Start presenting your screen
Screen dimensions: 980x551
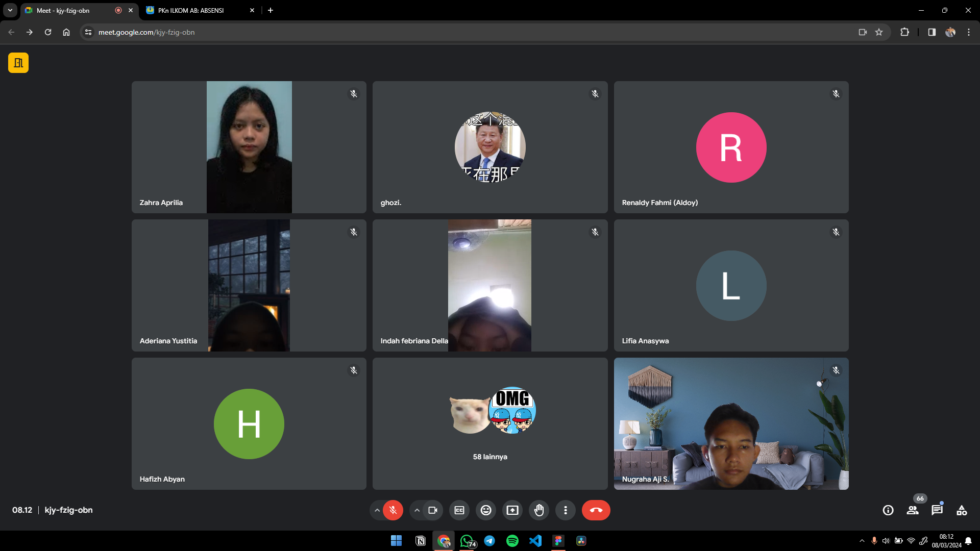512,510
